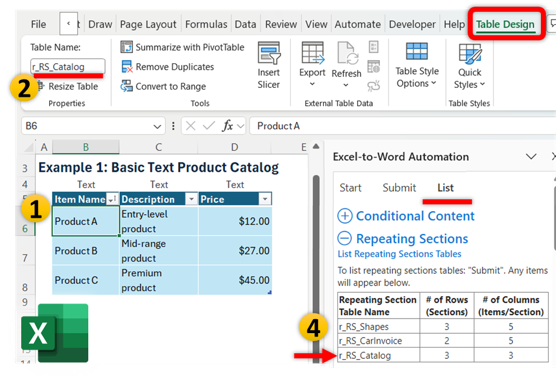556x388 pixels.
Task: Open the Help tab
Action: click(454, 24)
